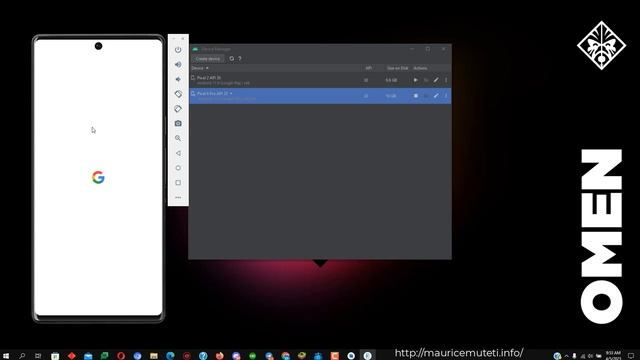This screenshot has width=640, height=360.
Task: Expand the Pixel 6 Pro device dropdown arrow
Action: tap(231, 93)
